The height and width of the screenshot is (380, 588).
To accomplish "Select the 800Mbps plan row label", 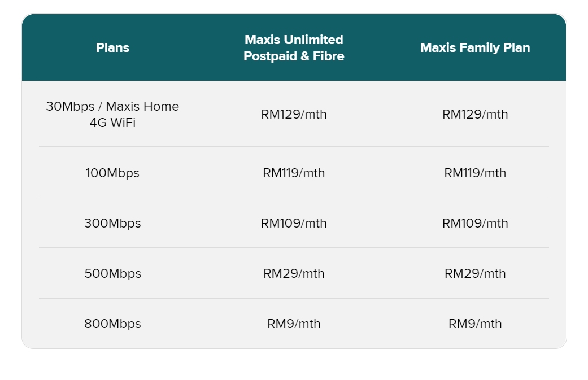I will click(x=112, y=324).
